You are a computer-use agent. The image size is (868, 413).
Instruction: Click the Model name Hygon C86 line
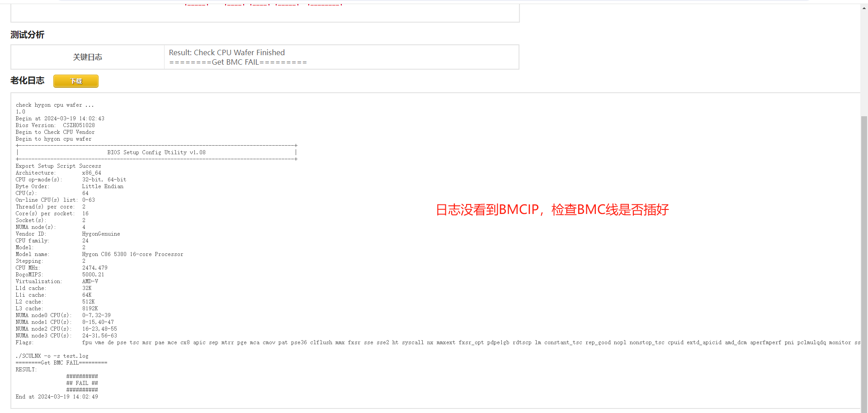click(x=99, y=254)
